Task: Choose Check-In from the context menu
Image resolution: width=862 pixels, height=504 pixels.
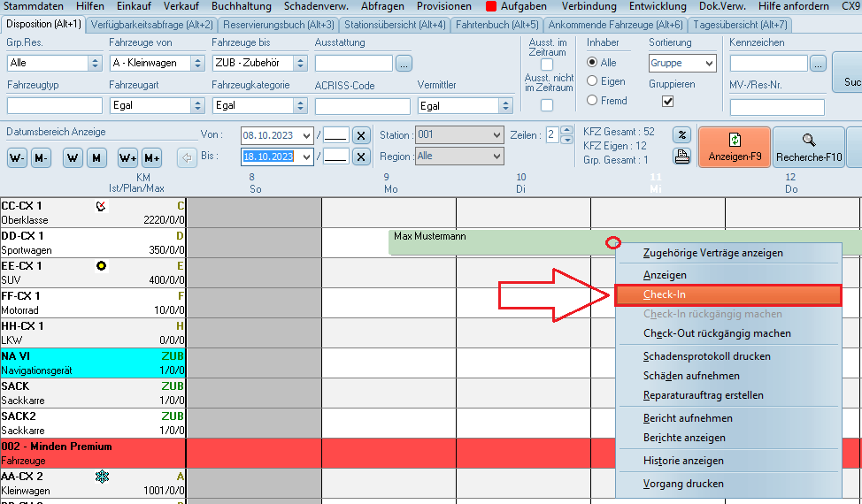Action: tap(726, 295)
